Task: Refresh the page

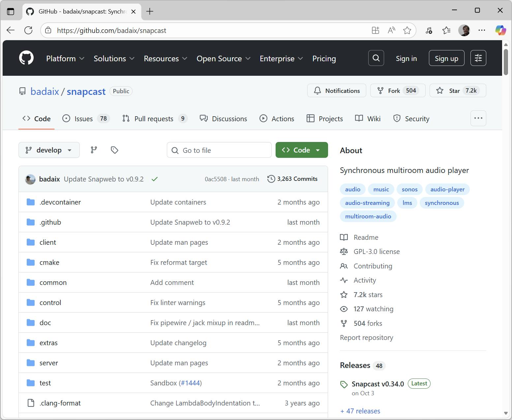Action: pyautogui.click(x=28, y=30)
